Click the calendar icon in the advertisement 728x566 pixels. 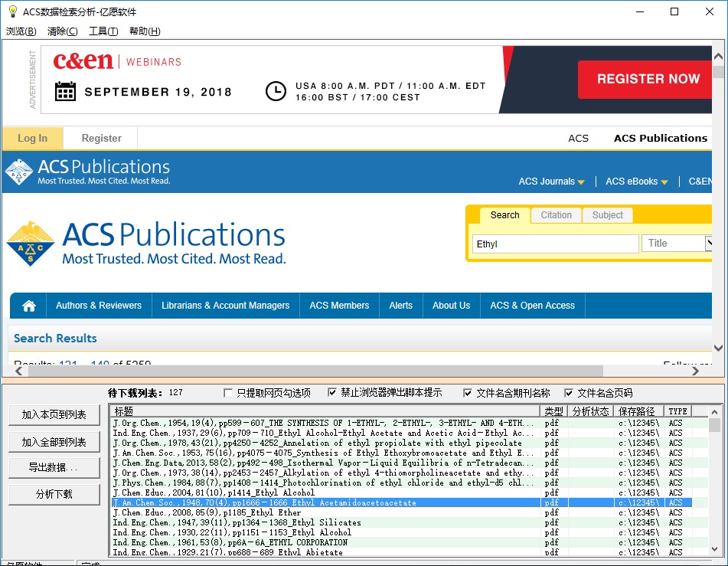coord(66,92)
